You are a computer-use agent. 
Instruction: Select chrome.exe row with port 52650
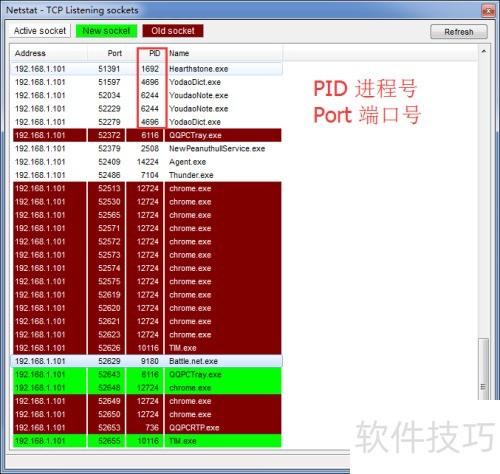click(147, 414)
